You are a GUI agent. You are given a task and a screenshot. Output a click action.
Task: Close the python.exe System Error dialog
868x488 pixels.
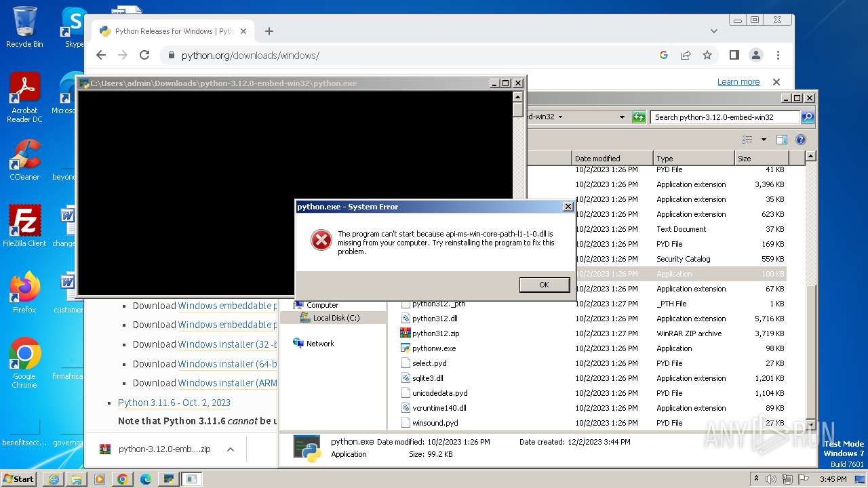click(568, 207)
